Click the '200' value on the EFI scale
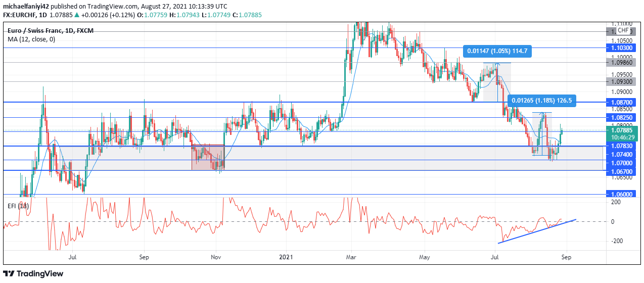This screenshot has width=644, height=283. 615,202
